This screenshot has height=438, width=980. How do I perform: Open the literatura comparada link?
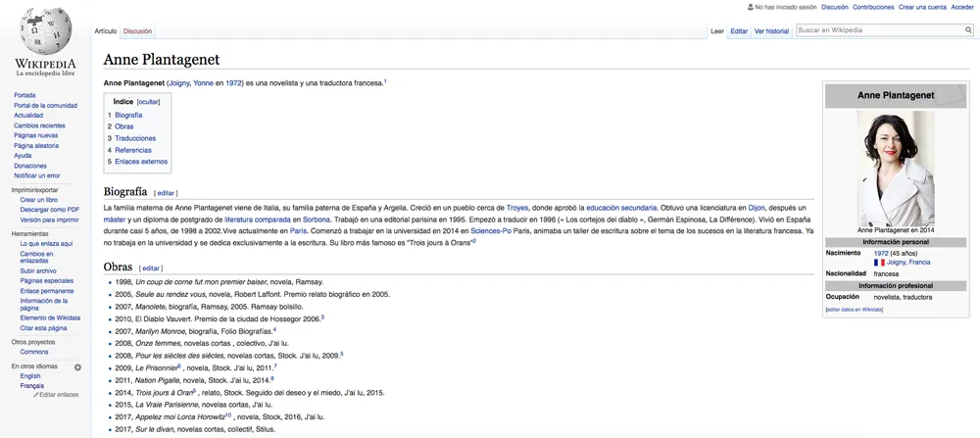coord(258,219)
